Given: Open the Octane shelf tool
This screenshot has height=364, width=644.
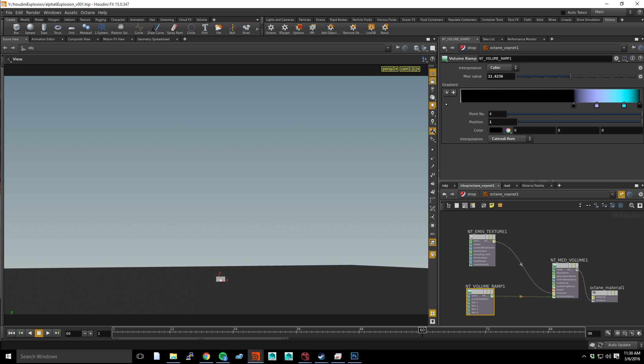Looking at the screenshot, I should (271, 29).
